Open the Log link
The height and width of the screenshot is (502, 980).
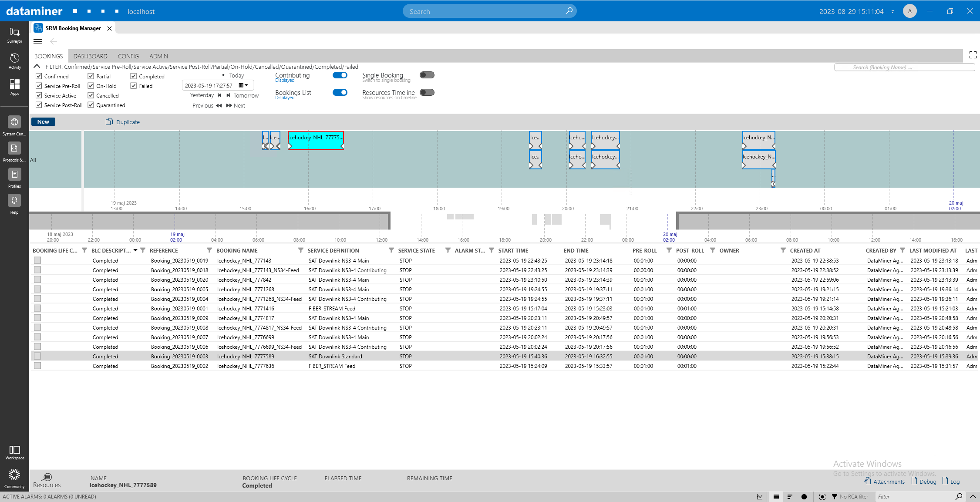pyautogui.click(x=951, y=481)
